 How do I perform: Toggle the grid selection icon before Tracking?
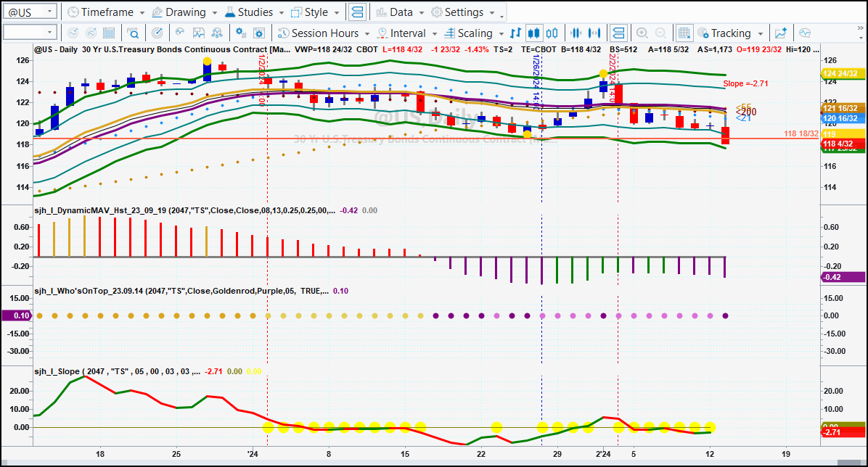pyautogui.click(x=684, y=33)
